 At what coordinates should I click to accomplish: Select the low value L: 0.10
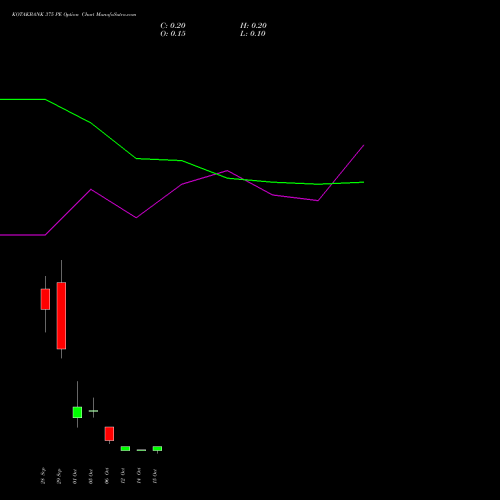[x=253, y=34]
